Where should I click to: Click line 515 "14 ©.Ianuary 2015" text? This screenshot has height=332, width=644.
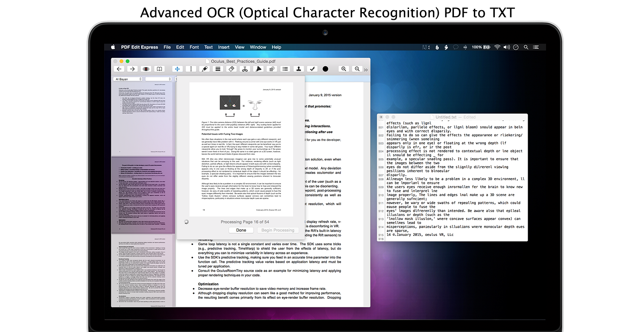coord(420,235)
